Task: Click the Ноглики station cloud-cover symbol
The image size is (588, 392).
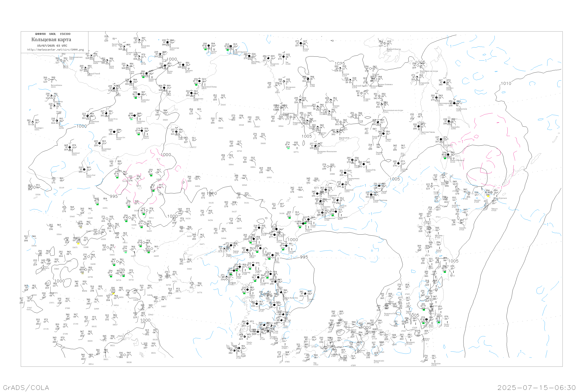Action: point(444,82)
